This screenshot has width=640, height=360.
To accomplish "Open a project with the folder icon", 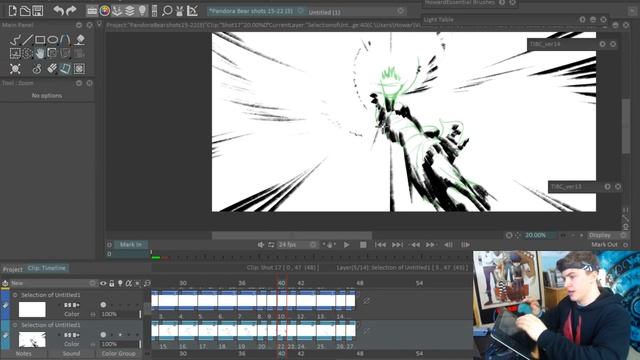I will [x=25, y=11].
